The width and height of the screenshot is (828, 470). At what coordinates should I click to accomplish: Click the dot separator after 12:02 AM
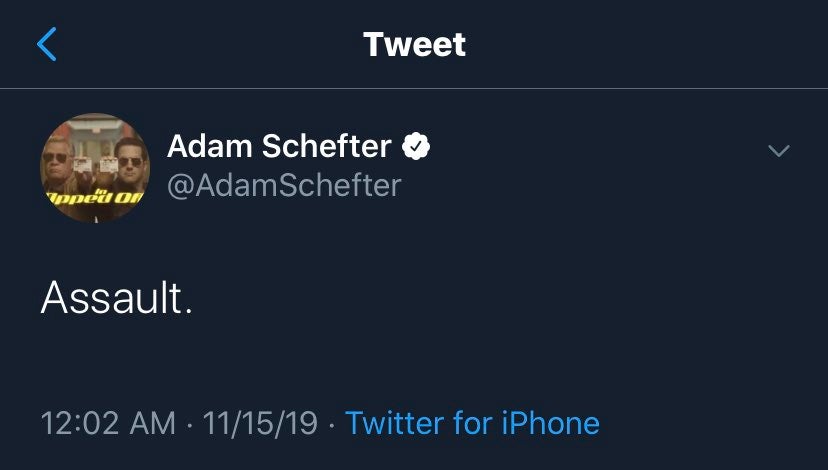190,423
